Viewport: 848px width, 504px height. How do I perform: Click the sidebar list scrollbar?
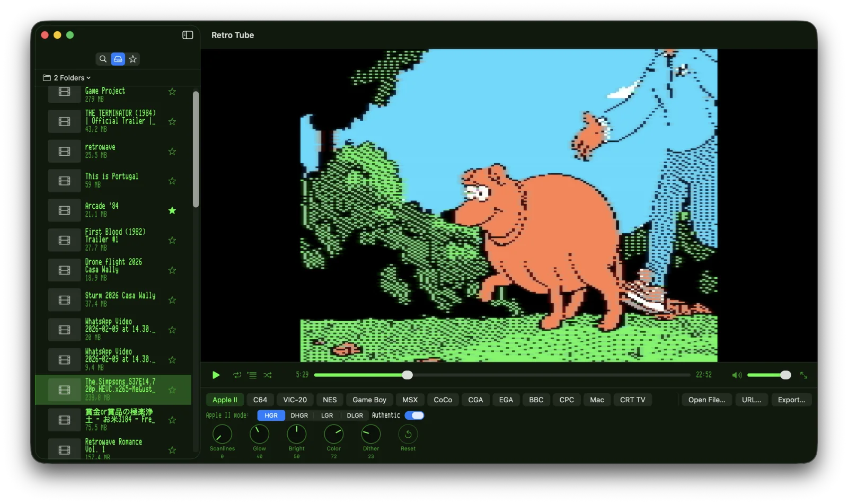coord(196,149)
